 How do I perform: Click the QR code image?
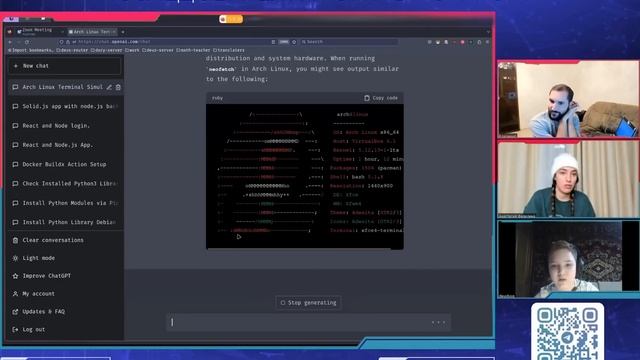point(567,333)
